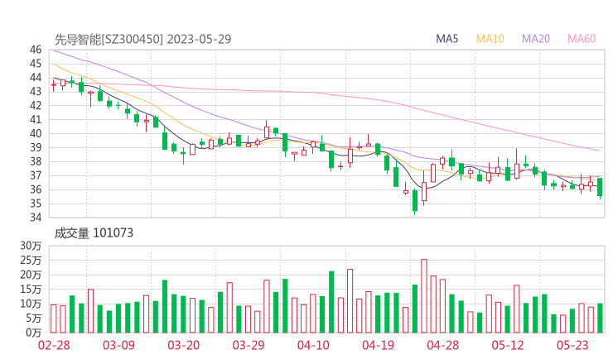Screen dimensions: 613x364
Task: Click the 25万 volume axis label
Action: coord(31,261)
